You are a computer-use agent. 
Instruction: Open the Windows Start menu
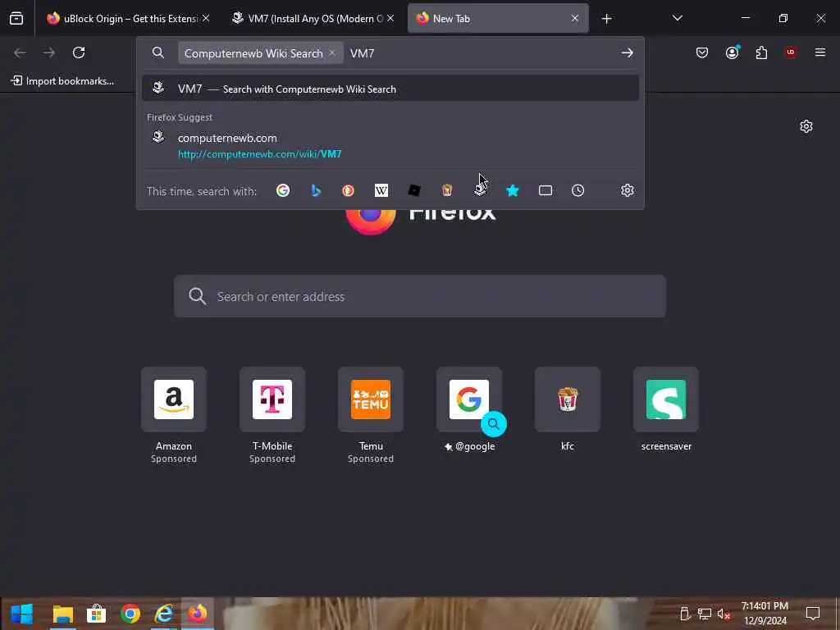tap(22, 614)
